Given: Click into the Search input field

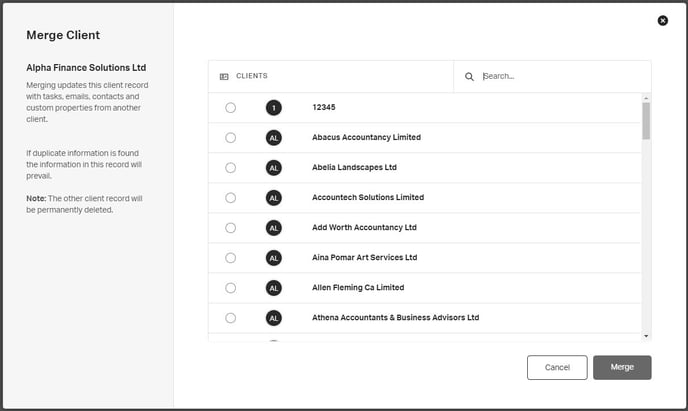Looking at the screenshot, I should 560,76.
